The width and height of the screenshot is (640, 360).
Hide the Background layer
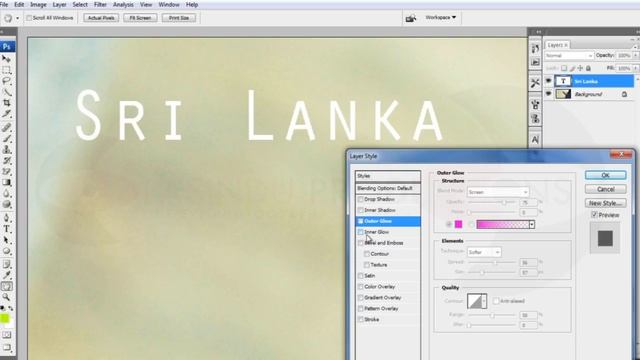pos(548,94)
